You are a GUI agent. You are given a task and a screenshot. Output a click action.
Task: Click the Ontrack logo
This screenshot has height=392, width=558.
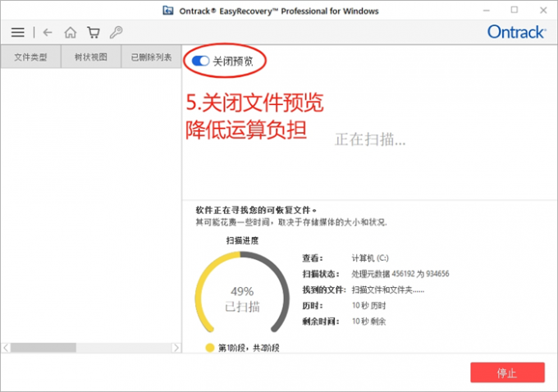[x=516, y=32]
